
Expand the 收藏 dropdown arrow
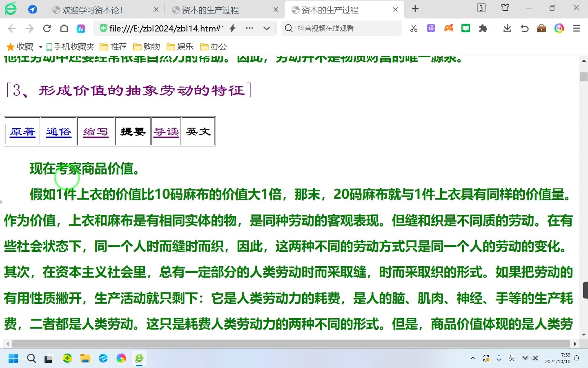click(x=40, y=47)
